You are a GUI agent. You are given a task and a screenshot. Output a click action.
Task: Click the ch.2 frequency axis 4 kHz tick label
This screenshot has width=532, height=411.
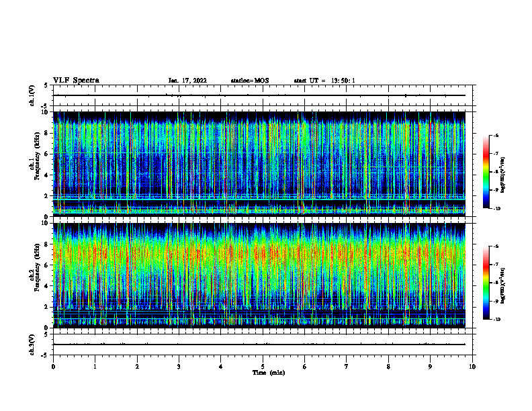click(46, 286)
